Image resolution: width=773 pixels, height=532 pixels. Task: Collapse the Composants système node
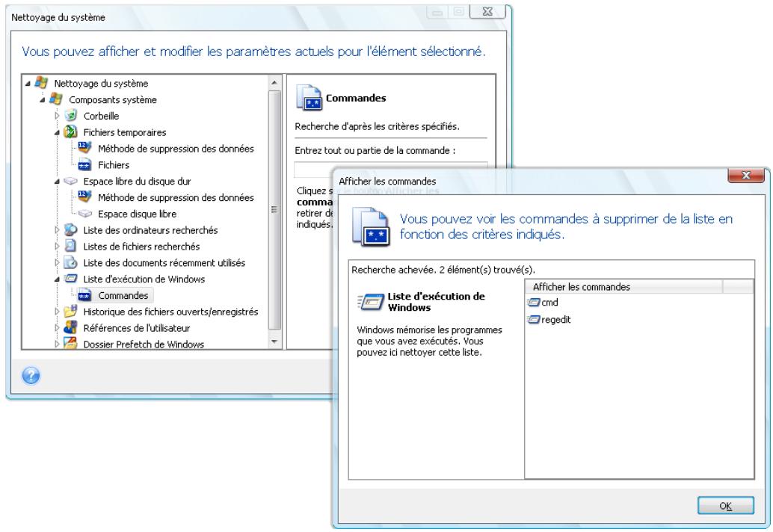click(x=43, y=99)
